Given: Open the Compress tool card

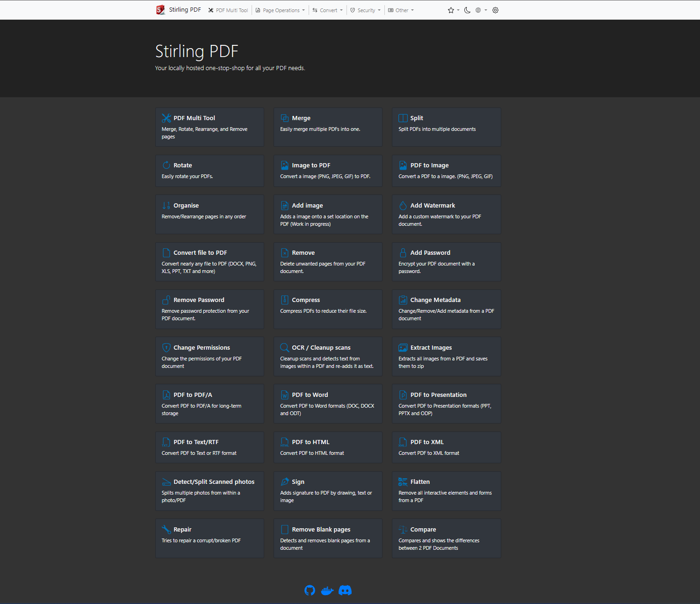Looking at the screenshot, I should pos(328,309).
